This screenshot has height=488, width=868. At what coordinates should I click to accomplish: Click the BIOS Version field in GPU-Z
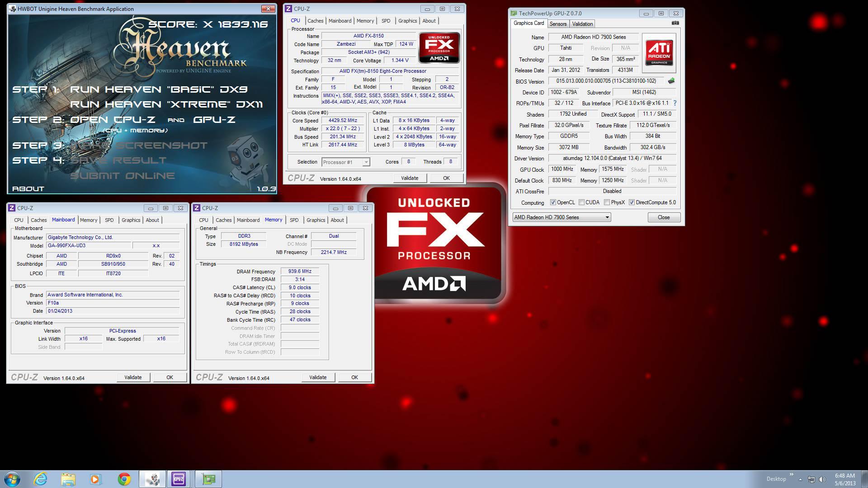pyautogui.click(x=606, y=81)
